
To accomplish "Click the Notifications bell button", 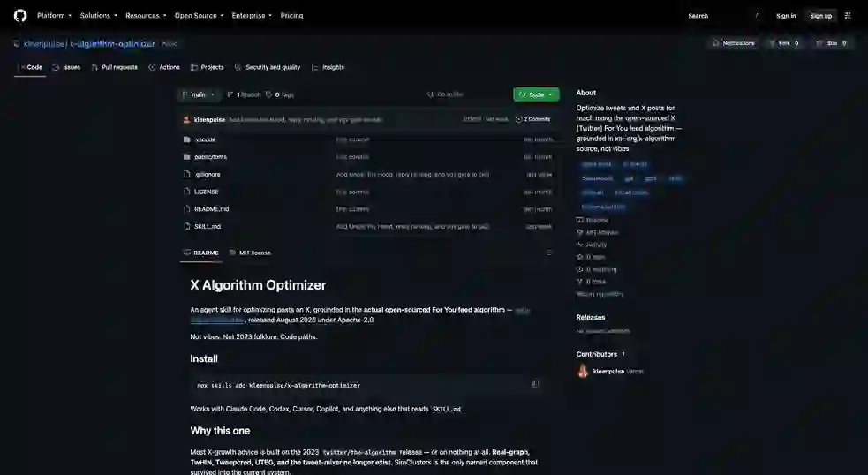I will 734,43.
